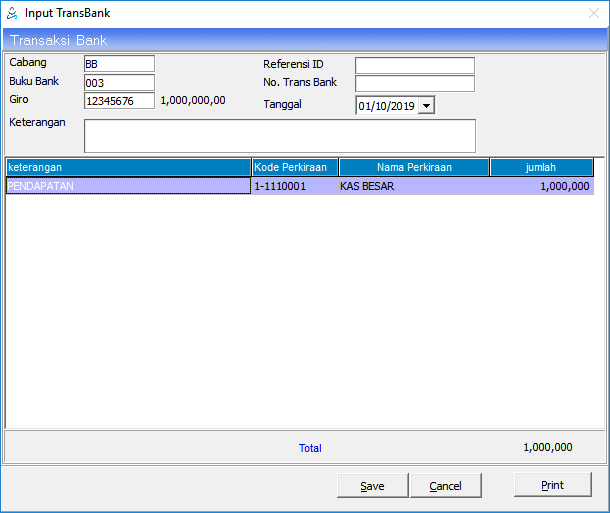The height and width of the screenshot is (513, 610).
Task: Close the Input TransBank window
Action: (x=593, y=14)
